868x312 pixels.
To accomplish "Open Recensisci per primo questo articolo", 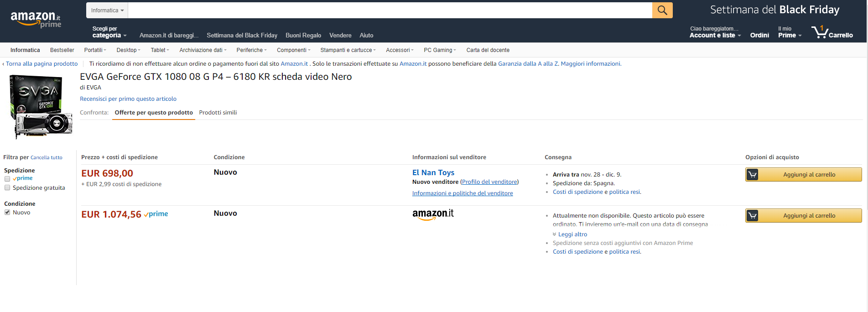I will pos(128,99).
